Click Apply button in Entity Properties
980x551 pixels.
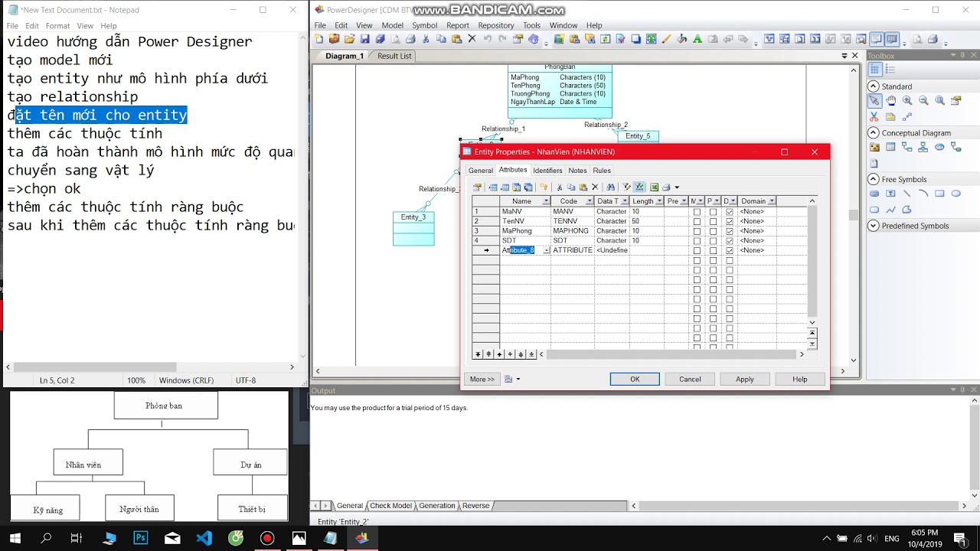(x=745, y=379)
